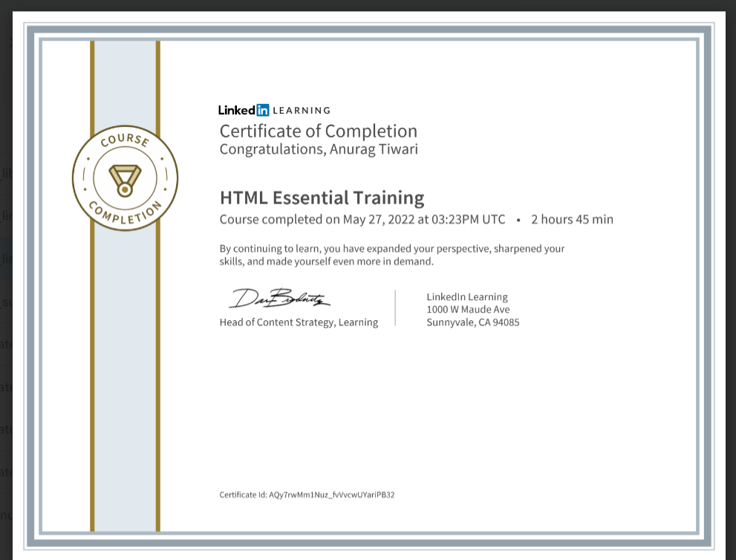
Task: Click the Course Completion medal badge
Action: 125,178
